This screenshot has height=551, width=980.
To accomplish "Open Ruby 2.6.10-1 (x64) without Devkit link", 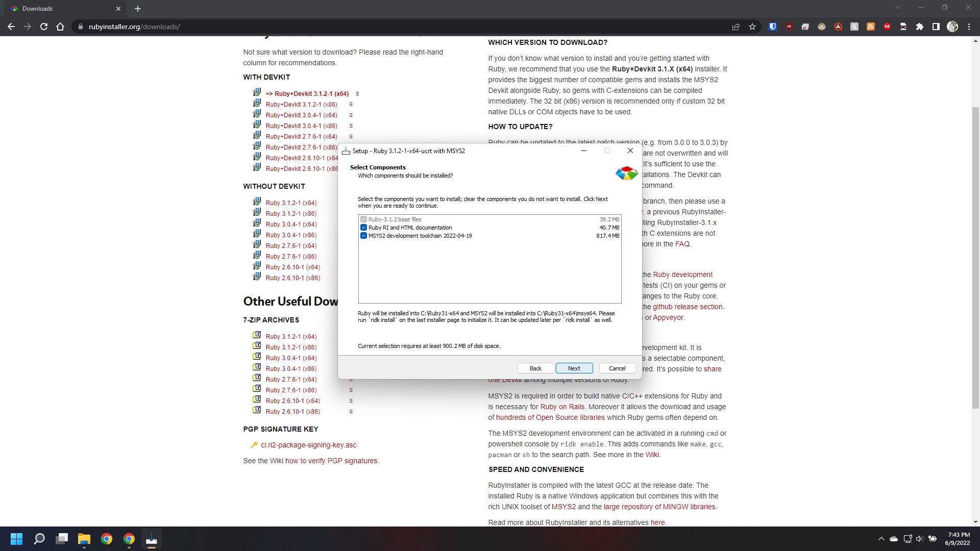I will coord(293,267).
